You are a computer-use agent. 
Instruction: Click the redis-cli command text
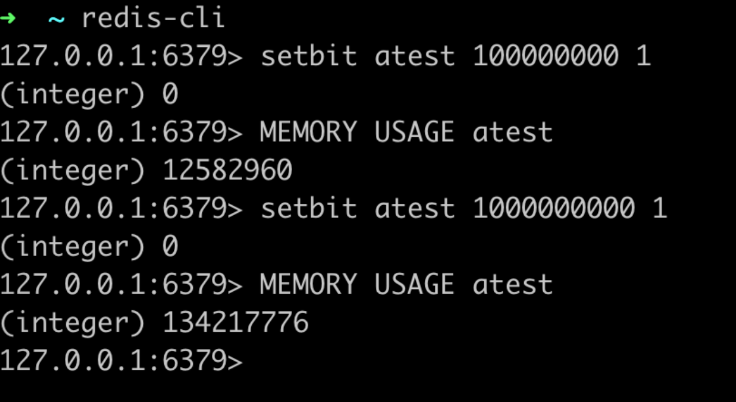coord(153,18)
